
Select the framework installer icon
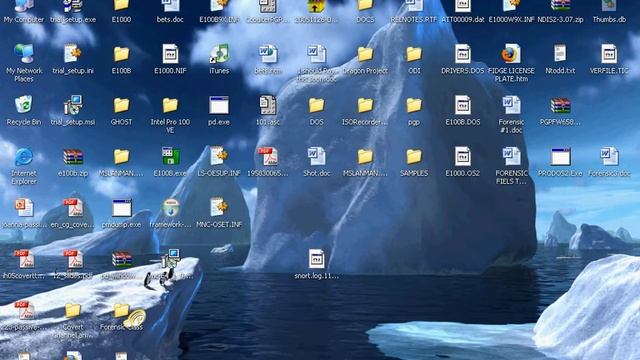[170, 208]
